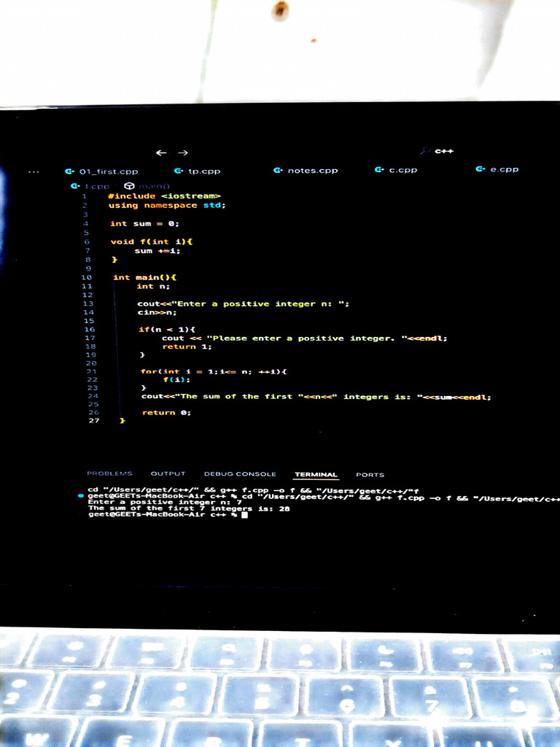Open the main() symbol breadcrumb
Screen dimensions: 560x747
tap(147, 186)
